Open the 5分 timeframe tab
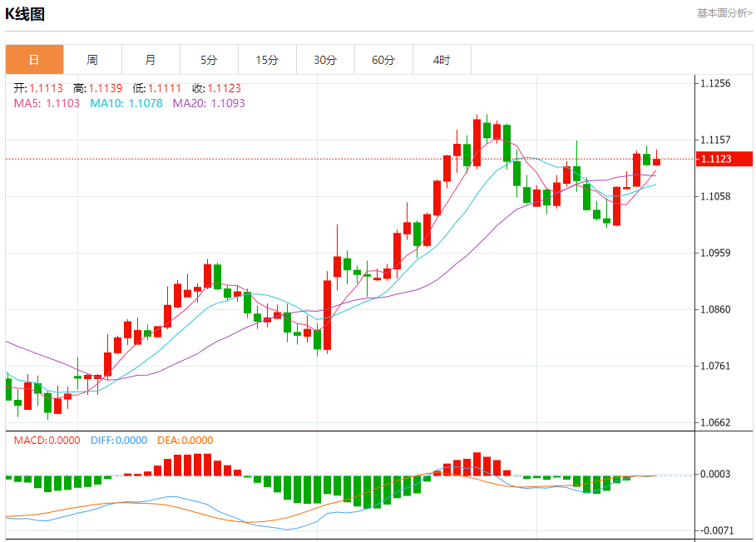This screenshot has width=756, height=542. 209,60
